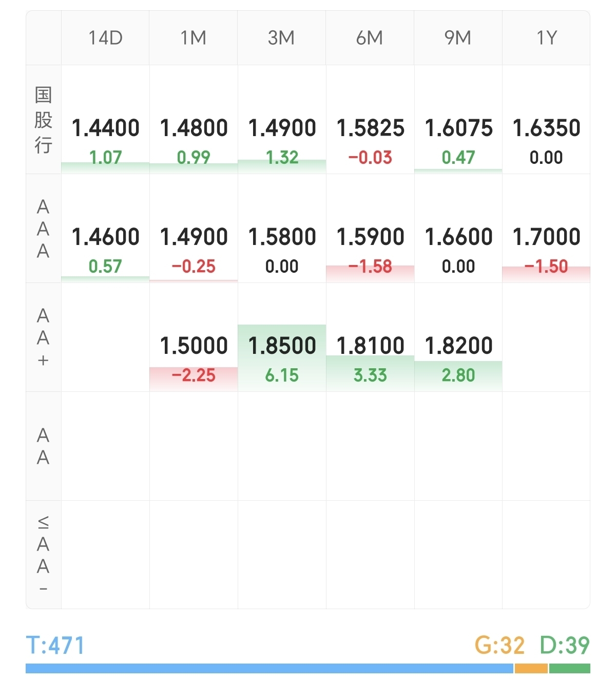
Task: Click the 6M column header
Action: [370, 38]
